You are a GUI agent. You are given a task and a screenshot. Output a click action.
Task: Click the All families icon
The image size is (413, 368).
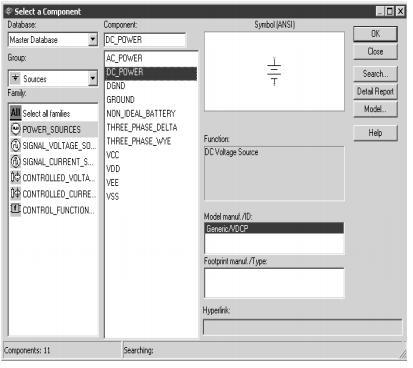tap(15, 113)
